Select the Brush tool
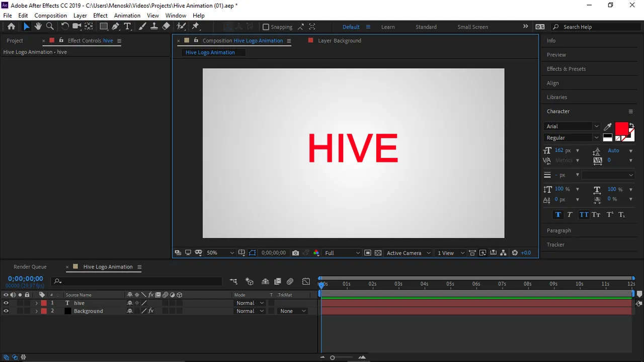The image size is (644, 362). [x=142, y=27]
